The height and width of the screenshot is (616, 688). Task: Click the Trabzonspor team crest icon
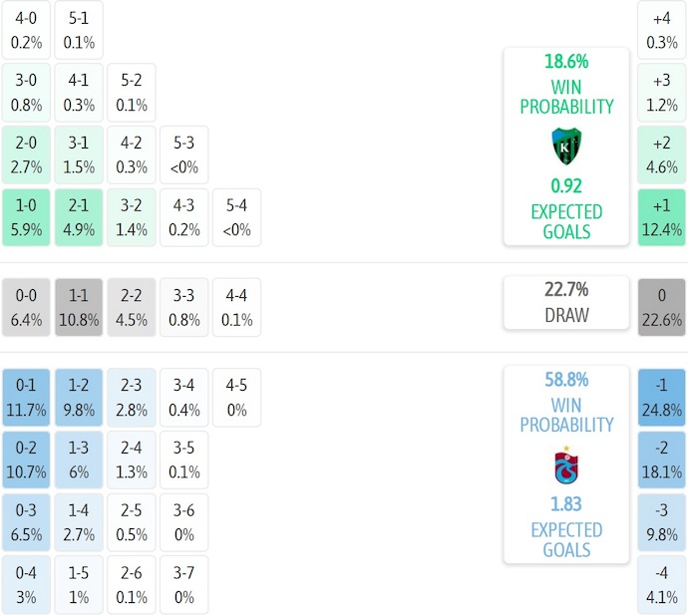click(565, 465)
